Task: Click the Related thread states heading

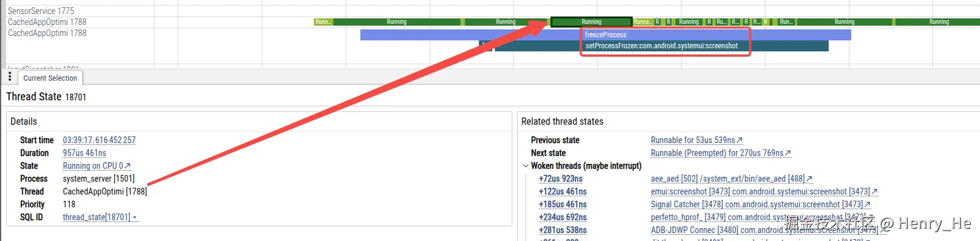Action: tap(562, 121)
